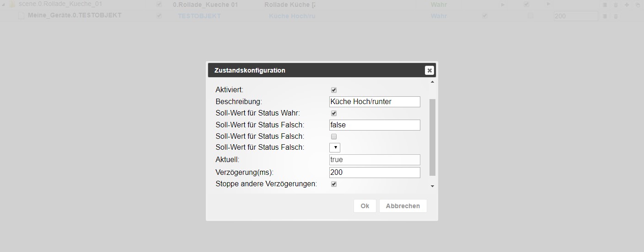Edit the Beschreibung field with Küche Hoch/runter
644x252 pixels.
click(375, 101)
